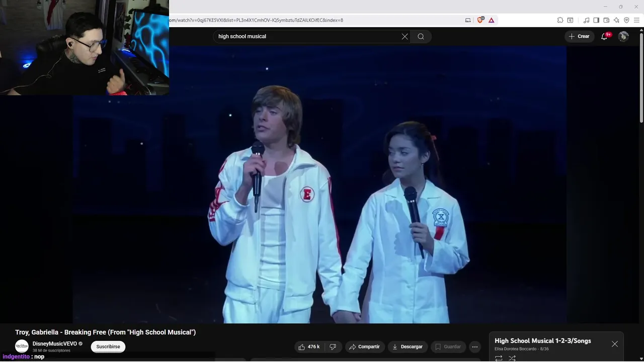Click the Crear button
This screenshot has height=362, width=644.
pos(579,36)
